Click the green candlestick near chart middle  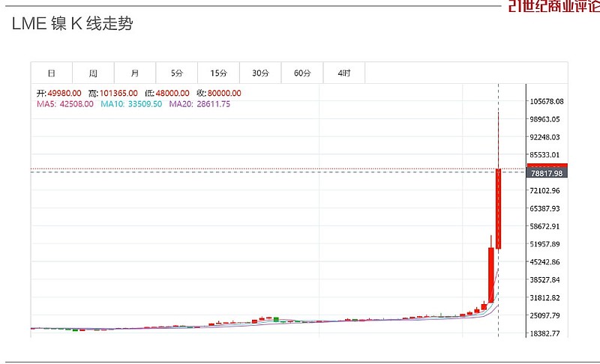pyautogui.click(x=276, y=319)
